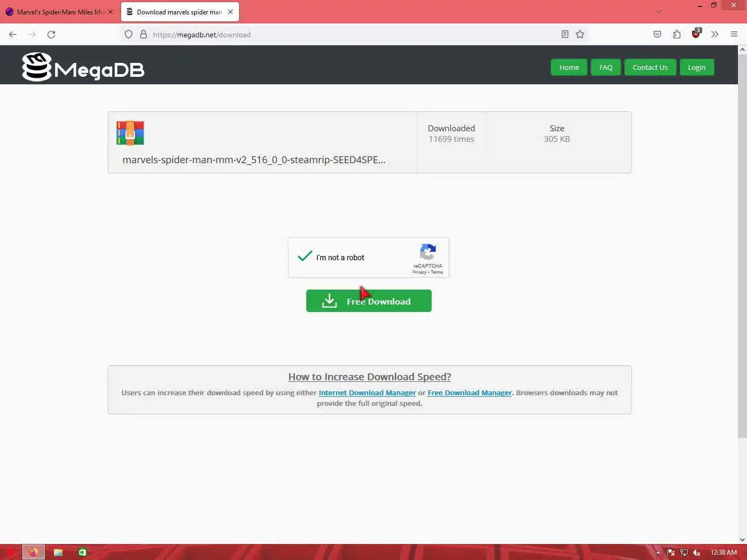Open reCAPTCHA Privacy link
The width and height of the screenshot is (747, 560).
419,273
